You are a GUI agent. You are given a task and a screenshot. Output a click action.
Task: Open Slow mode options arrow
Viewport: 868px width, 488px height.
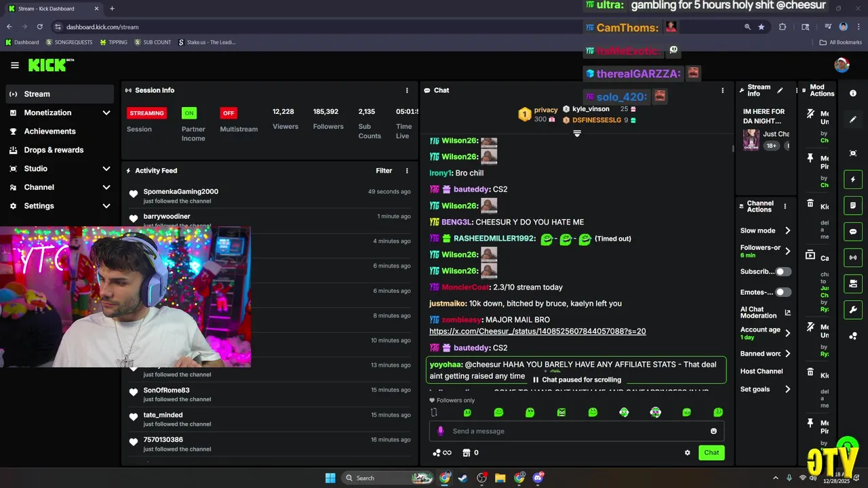(x=787, y=230)
